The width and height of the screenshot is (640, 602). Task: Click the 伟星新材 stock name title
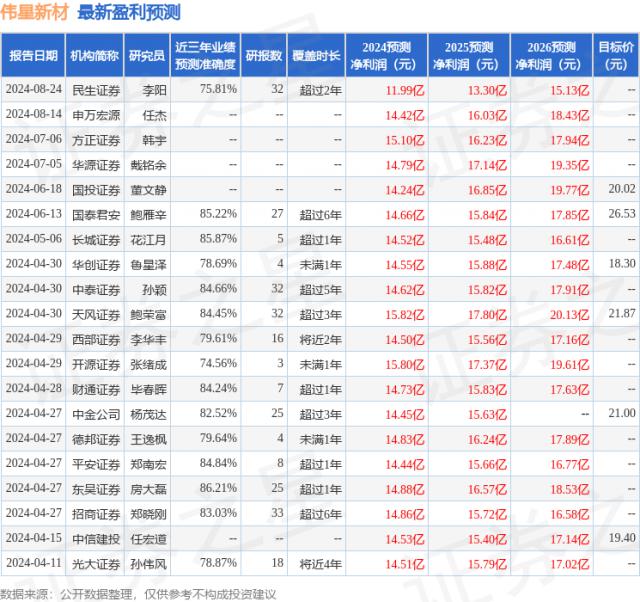[x=33, y=13]
